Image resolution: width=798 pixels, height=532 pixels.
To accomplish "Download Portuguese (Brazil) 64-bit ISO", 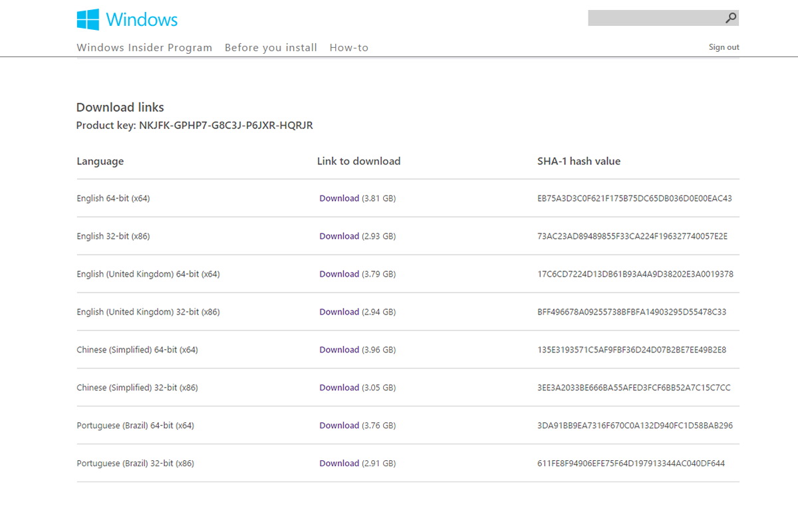I will click(339, 426).
